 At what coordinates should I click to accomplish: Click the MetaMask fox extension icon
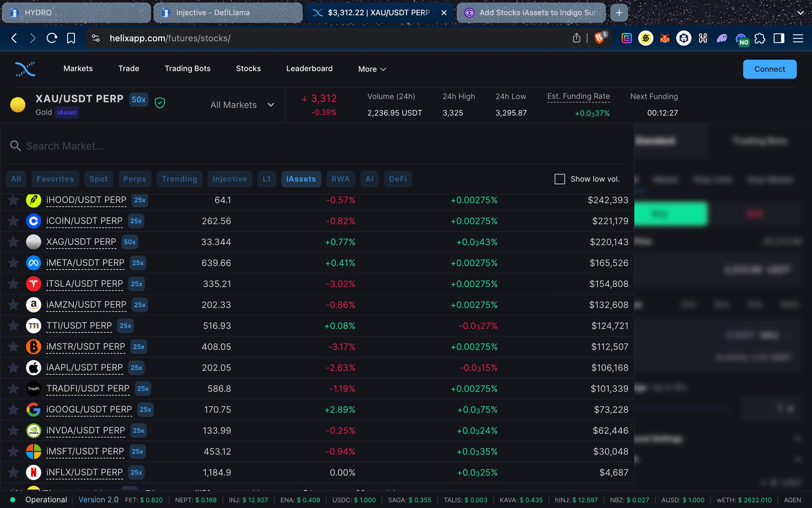click(x=665, y=39)
